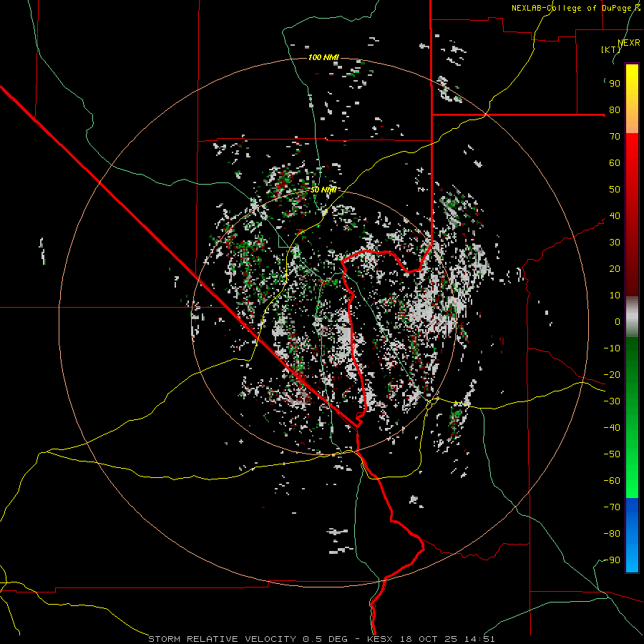Click the 0 scale value
The height and width of the screenshot is (644, 644).
(618, 321)
